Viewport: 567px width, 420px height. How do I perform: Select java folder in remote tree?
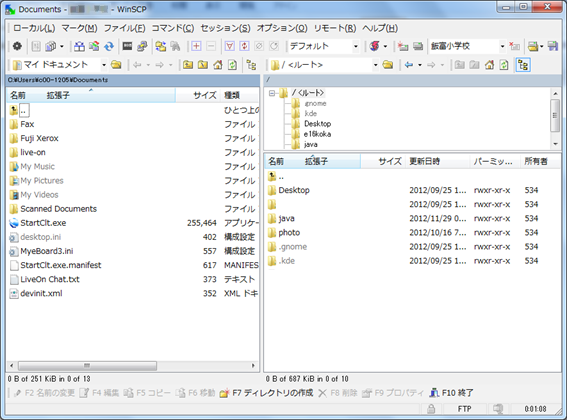point(311,145)
